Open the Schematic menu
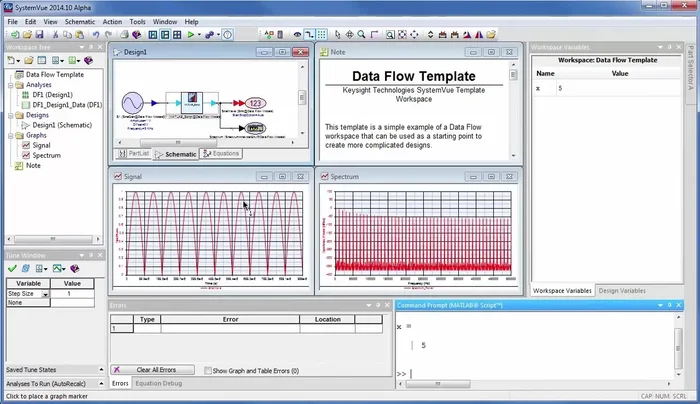This screenshot has height=404, width=700. [x=80, y=21]
